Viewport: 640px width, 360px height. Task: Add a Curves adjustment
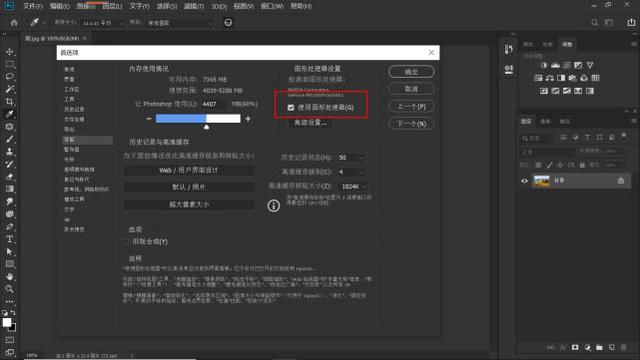567,65
